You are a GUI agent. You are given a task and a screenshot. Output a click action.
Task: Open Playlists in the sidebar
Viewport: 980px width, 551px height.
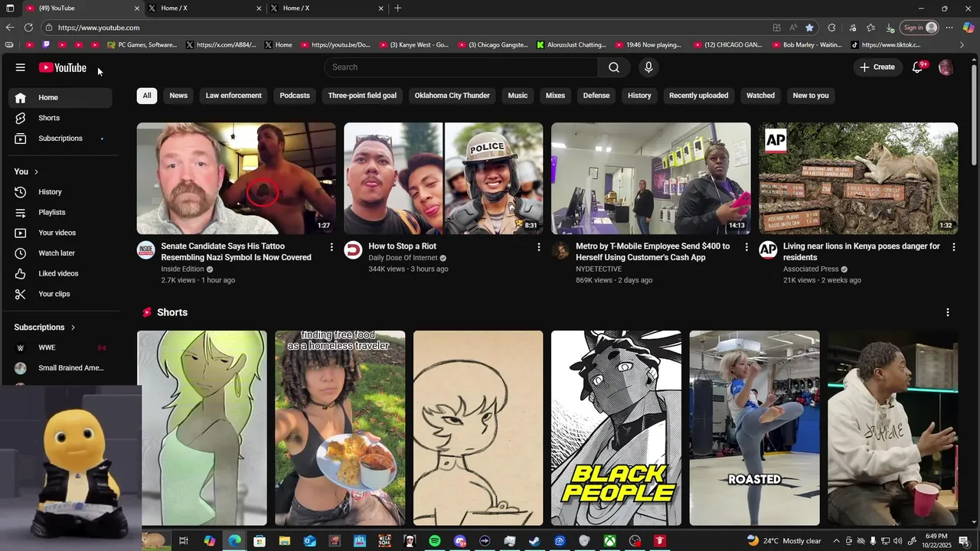point(60,212)
